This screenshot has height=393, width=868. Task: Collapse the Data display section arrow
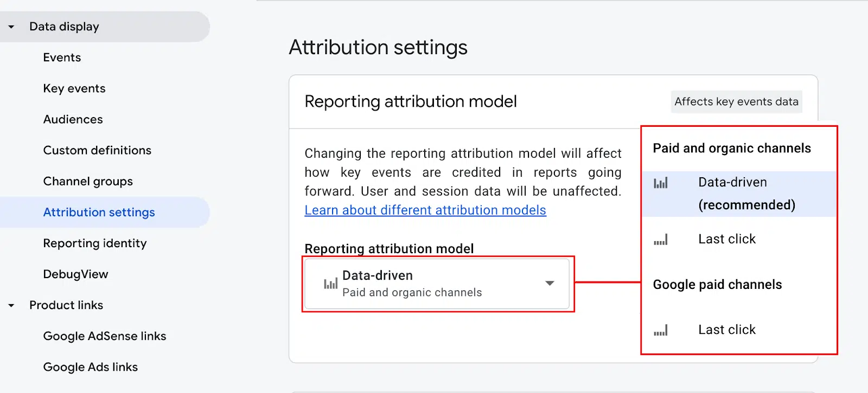click(x=11, y=27)
